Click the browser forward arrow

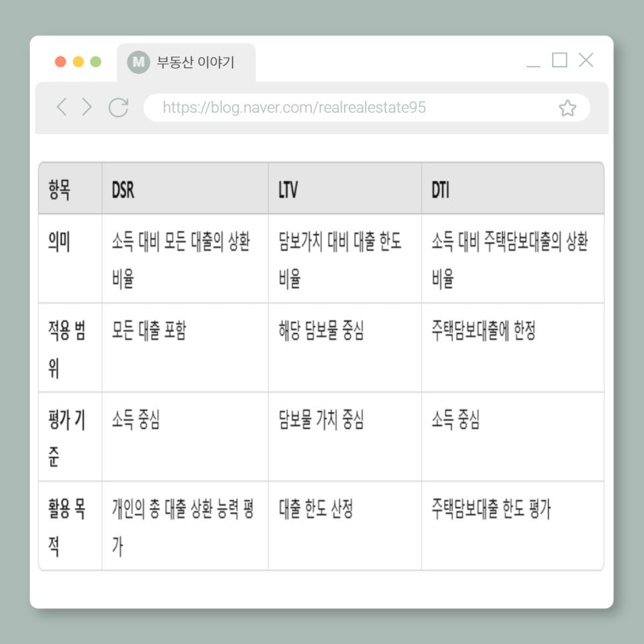[x=87, y=107]
